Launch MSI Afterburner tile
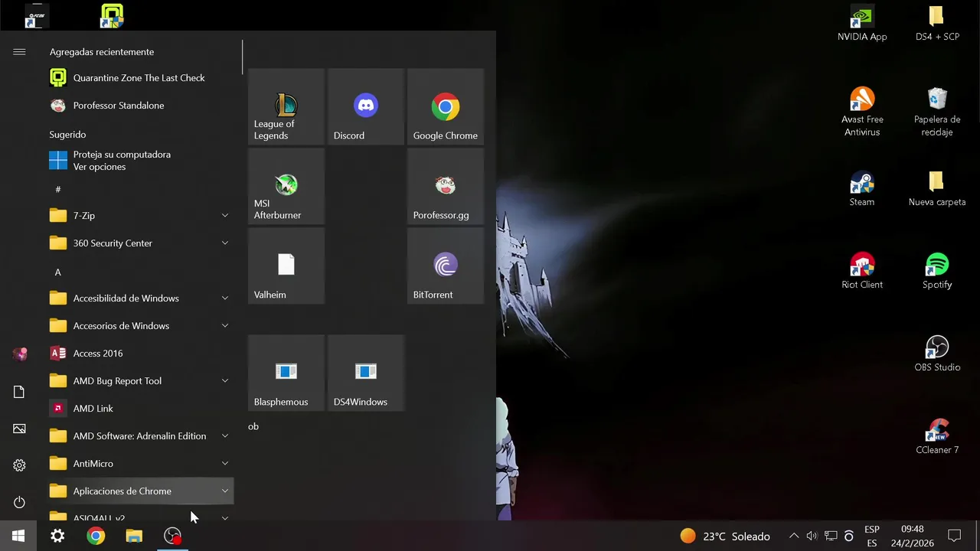The image size is (980, 551). pyautogui.click(x=286, y=186)
